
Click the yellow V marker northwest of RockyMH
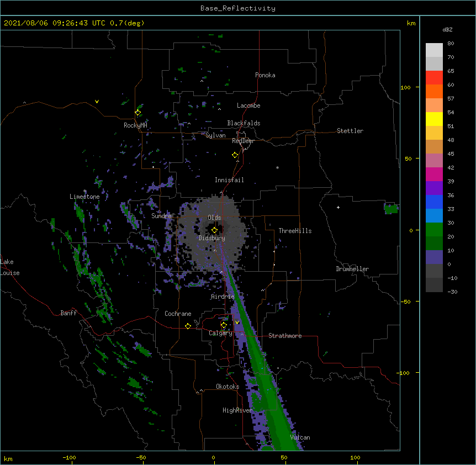97,102
